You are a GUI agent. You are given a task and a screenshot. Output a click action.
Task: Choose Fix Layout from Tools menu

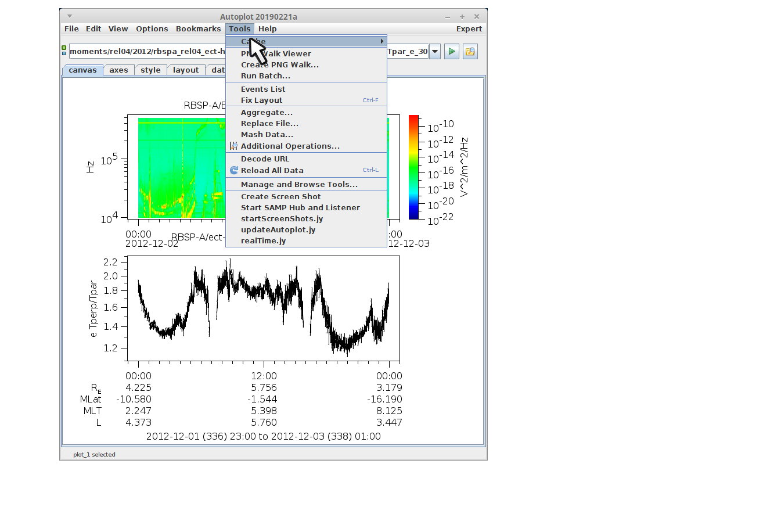pos(262,100)
